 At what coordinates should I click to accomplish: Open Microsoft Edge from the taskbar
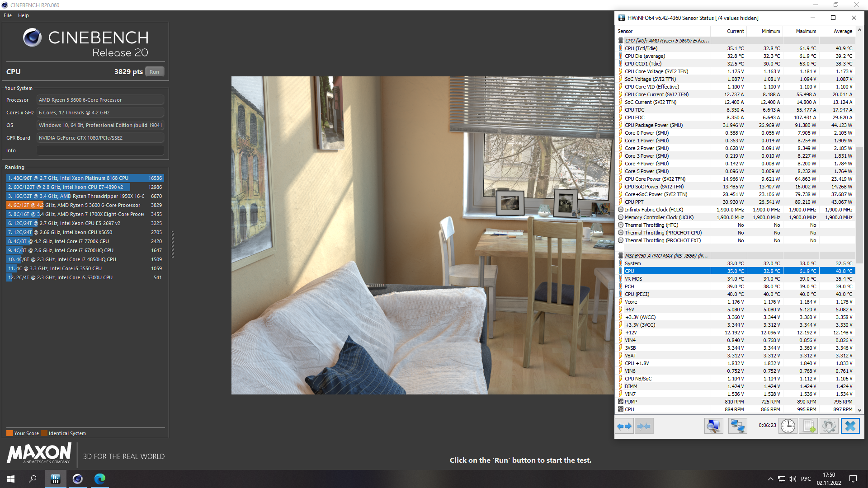(x=100, y=479)
